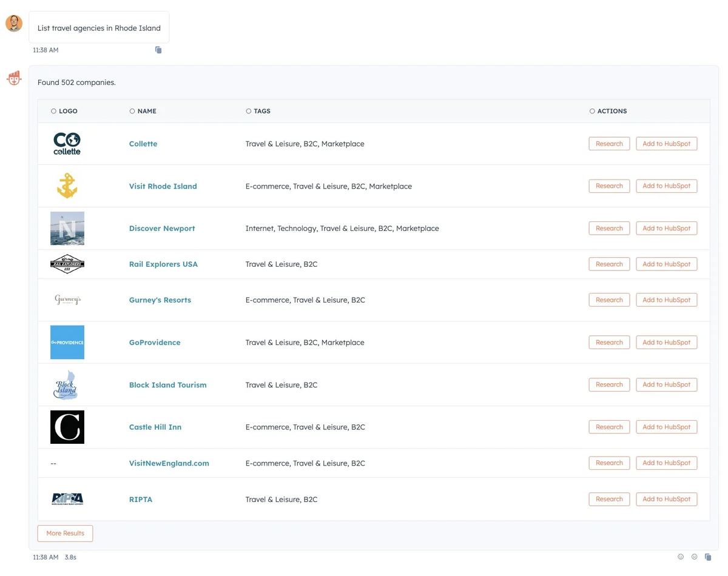Click Research for GoProvidence
The width and height of the screenshot is (728, 576).
click(x=609, y=343)
